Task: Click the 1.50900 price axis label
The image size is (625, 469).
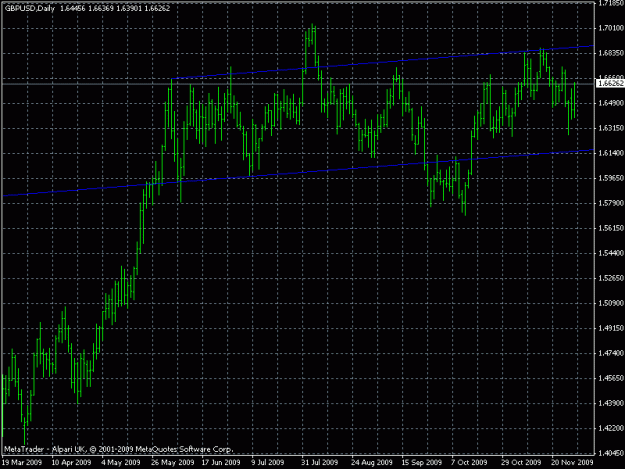Action: [611, 303]
